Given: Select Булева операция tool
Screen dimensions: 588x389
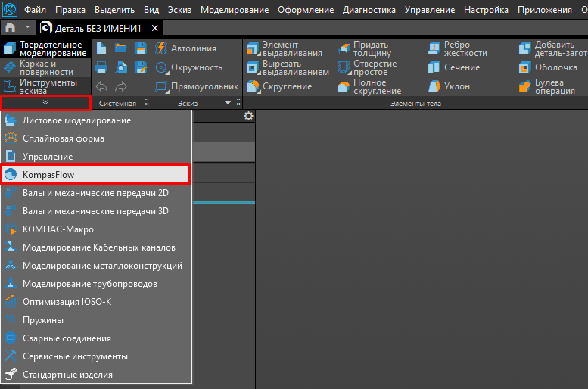Looking at the screenshot, I should [547, 86].
